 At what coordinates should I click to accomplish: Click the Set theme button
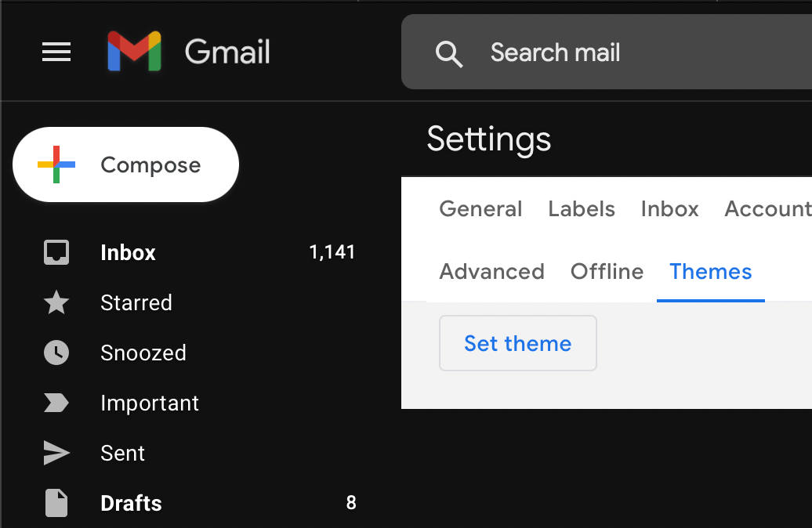(517, 343)
